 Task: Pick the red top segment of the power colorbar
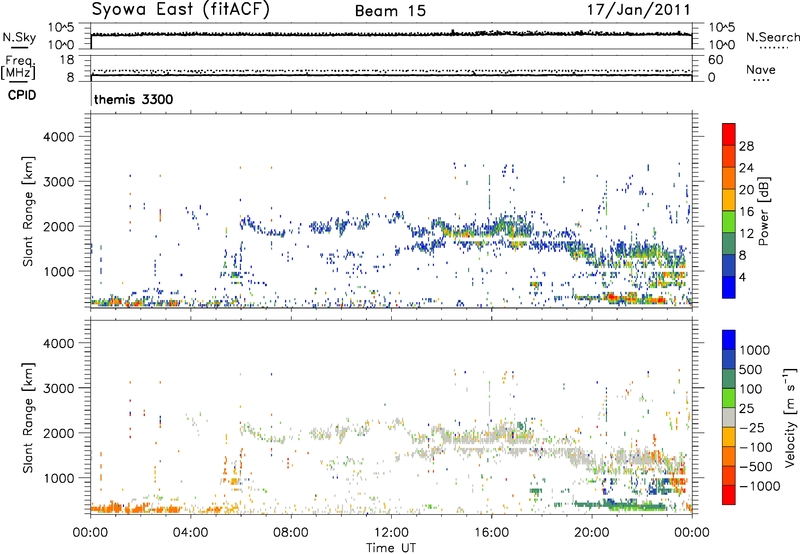[729, 134]
